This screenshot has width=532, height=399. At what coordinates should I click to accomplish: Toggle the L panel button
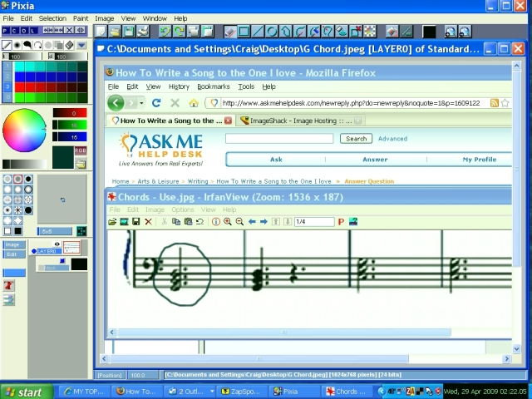pos(33,32)
